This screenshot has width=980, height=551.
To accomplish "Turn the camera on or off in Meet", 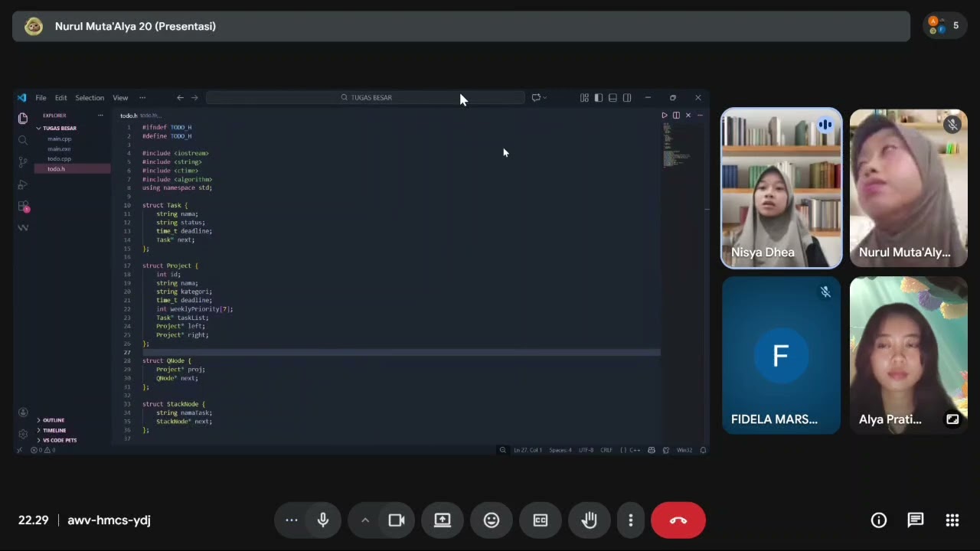I will 397,520.
